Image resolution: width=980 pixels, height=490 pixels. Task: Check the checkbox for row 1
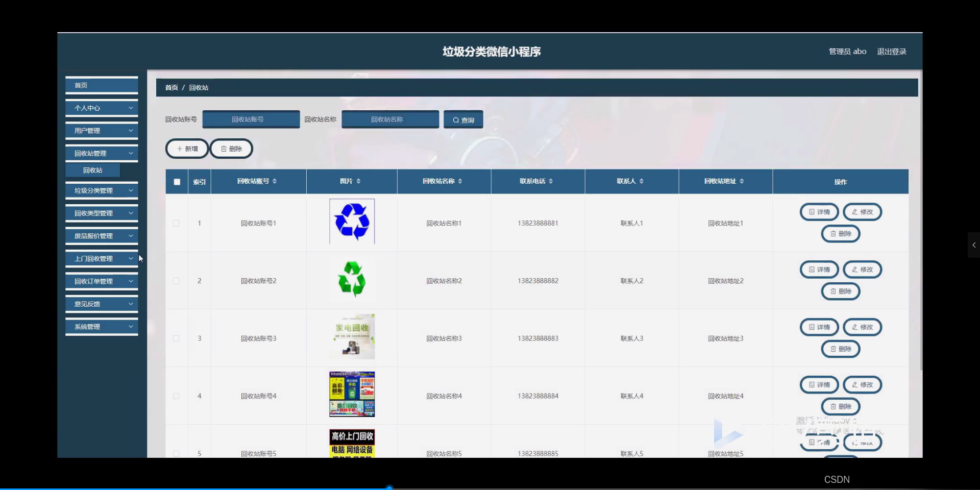(176, 223)
